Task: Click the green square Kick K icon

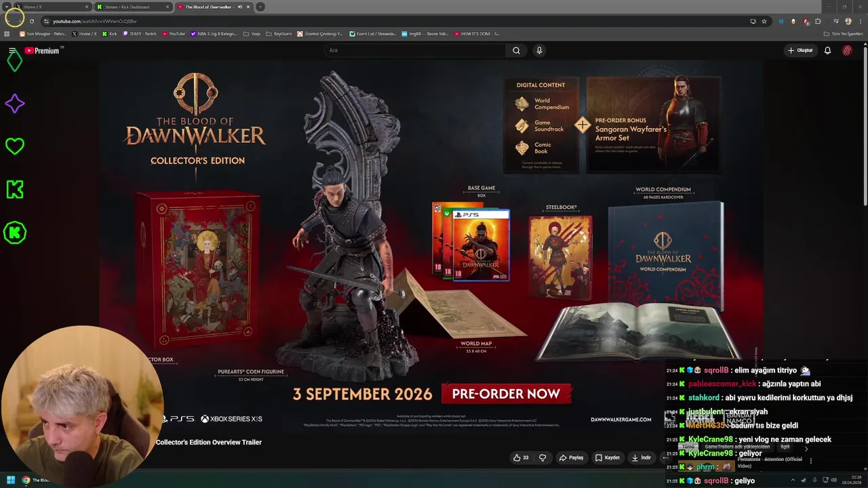Action: 14,189
